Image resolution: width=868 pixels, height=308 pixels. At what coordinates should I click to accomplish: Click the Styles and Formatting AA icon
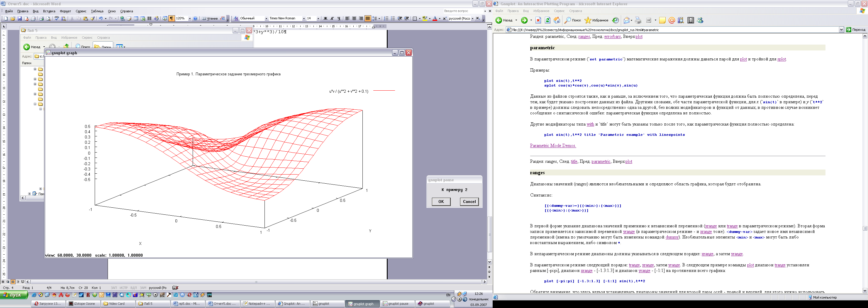[236, 18]
